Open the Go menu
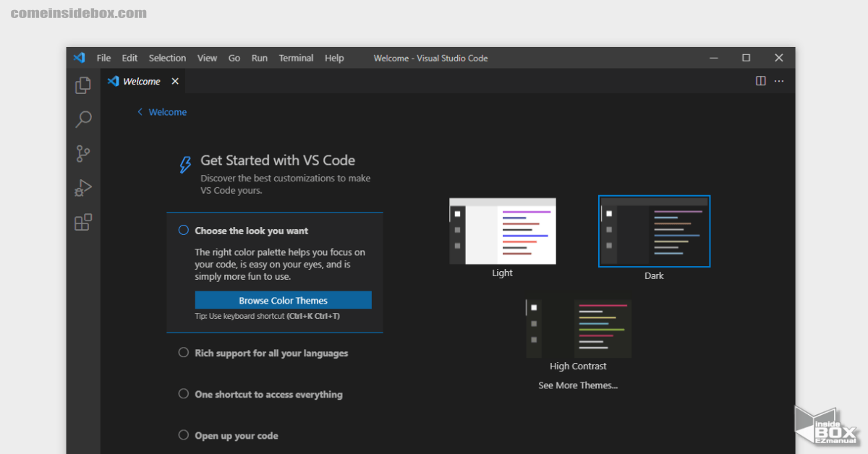Screen dimensions: 868x454 (x=234, y=58)
